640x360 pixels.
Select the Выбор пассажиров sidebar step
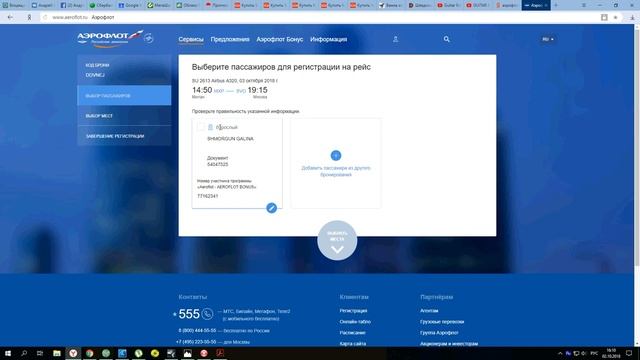pos(124,96)
